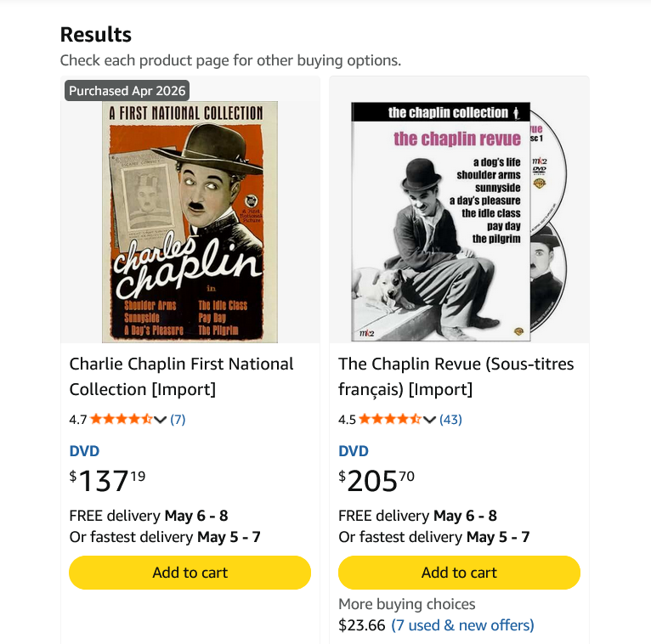Open the Charlie Chaplin First National Collection title
The image size is (651, 644).
tap(181, 376)
